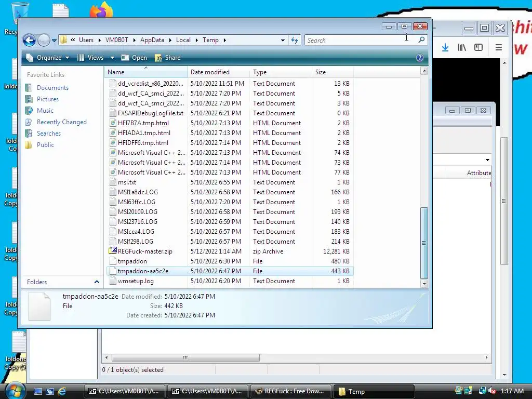Click the magnifier icon in Search box

pos(421,40)
